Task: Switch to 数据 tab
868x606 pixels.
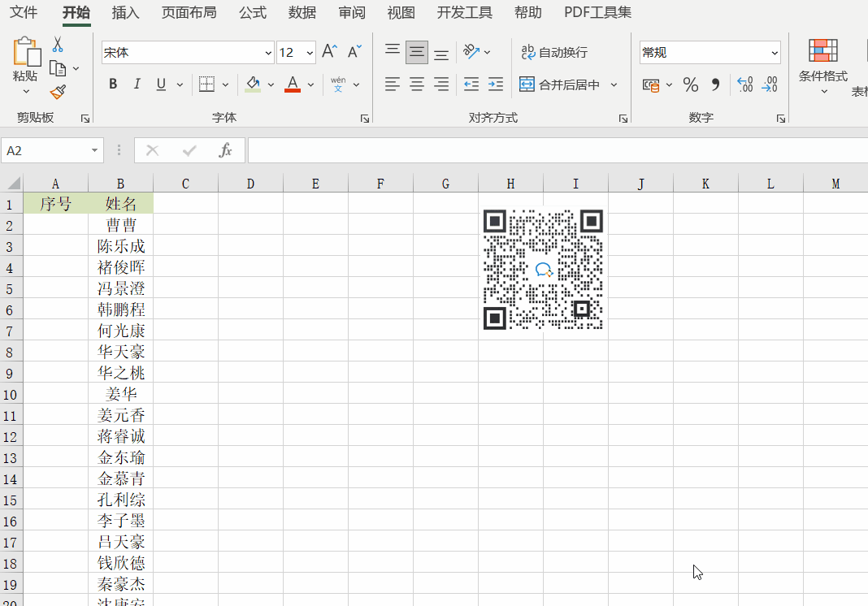Action: (x=302, y=12)
